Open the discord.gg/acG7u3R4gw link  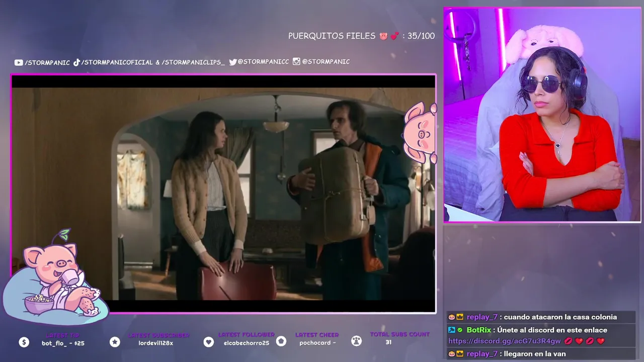tap(504, 341)
